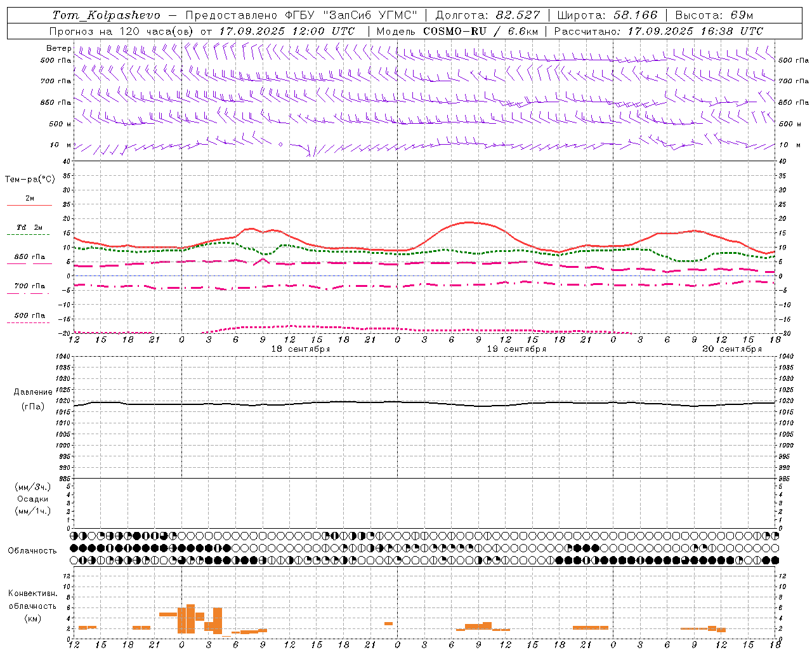
Task: Select the elevation text Высота: 69м
Action: tap(714, 15)
